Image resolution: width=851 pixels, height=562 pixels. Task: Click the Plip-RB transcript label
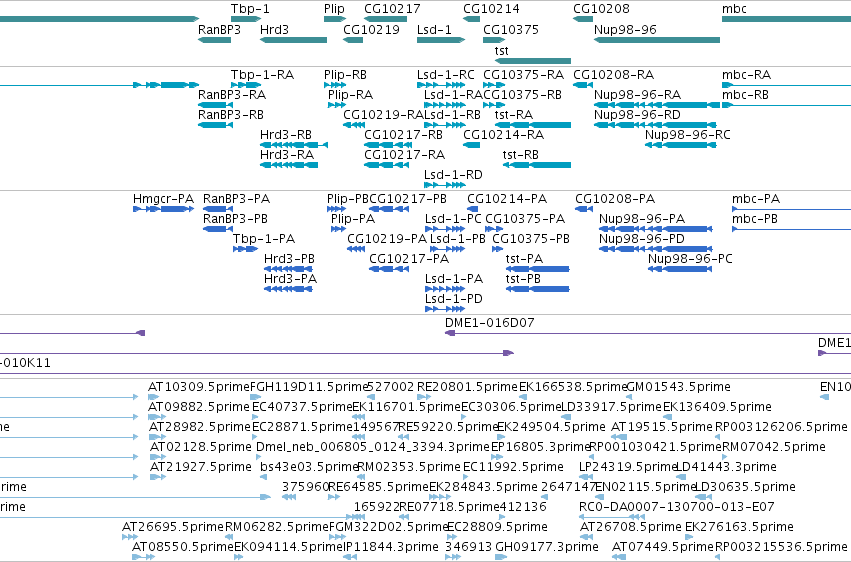[345, 75]
